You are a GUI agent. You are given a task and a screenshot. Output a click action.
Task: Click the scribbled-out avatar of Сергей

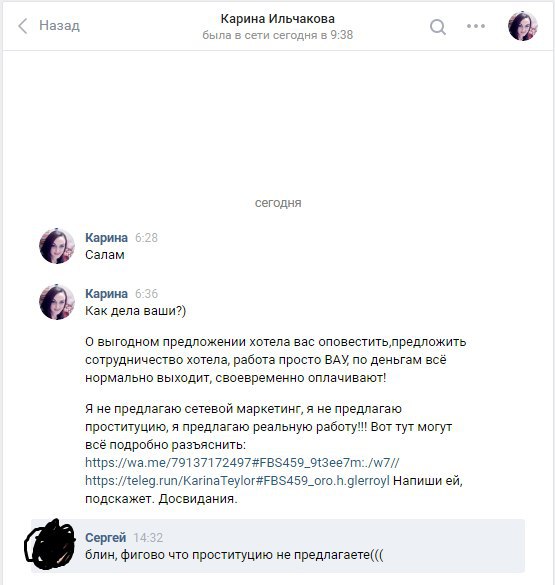[50, 544]
